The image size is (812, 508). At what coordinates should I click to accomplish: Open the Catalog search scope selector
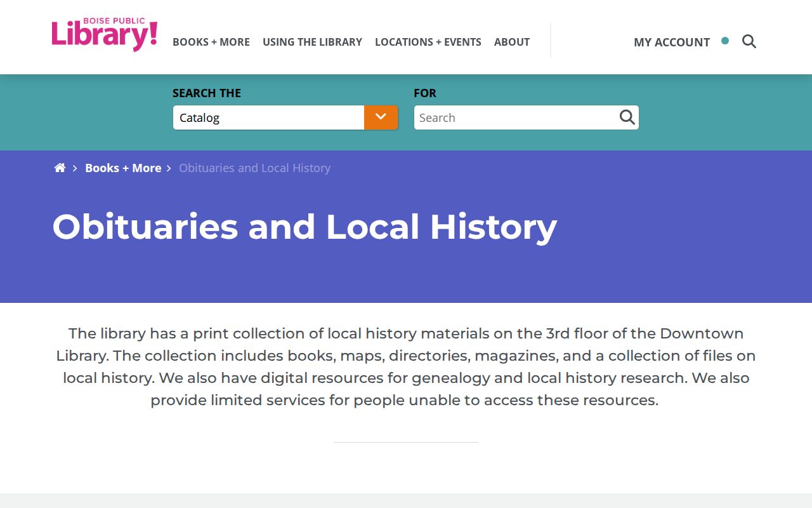tap(268, 117)
